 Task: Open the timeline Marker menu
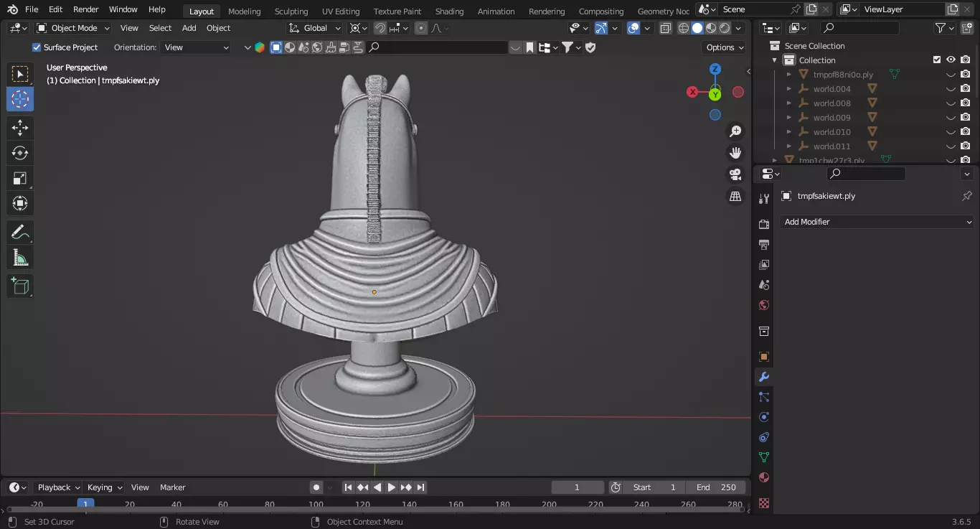click(172, 487)
